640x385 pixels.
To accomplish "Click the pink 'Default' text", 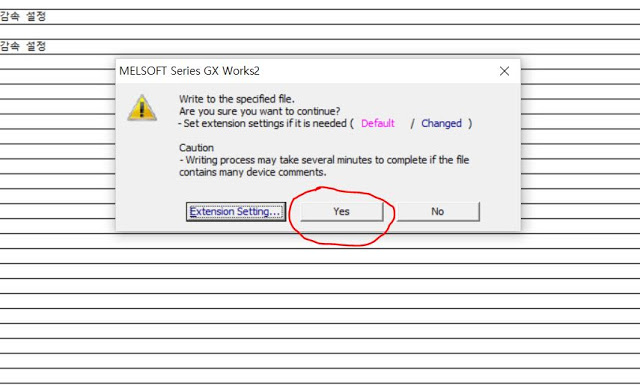I will pos(378,123).
